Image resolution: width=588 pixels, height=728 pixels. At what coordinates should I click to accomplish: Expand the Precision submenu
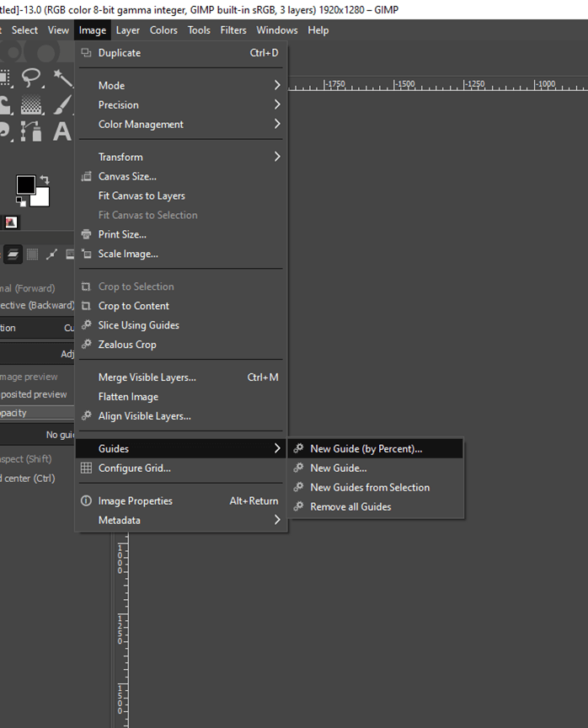181,105
